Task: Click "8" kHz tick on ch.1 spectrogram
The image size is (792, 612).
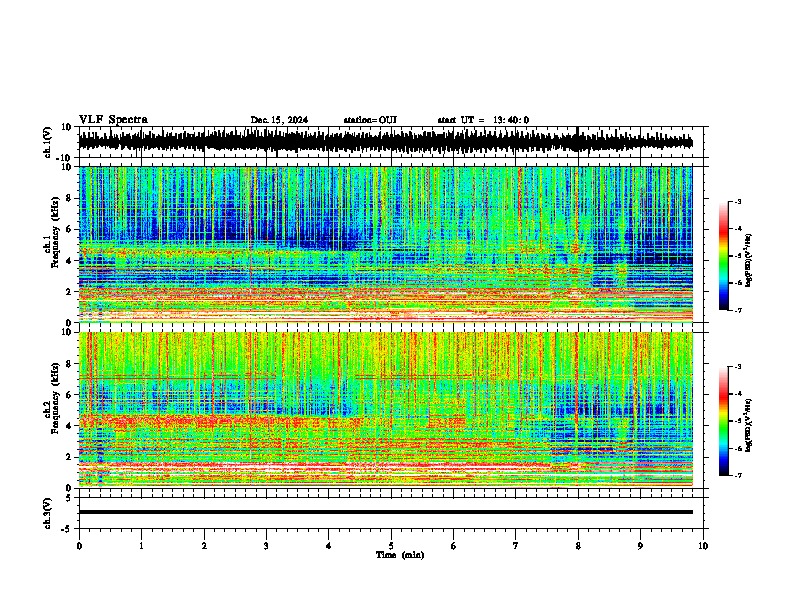Action: tap(70, 198)
